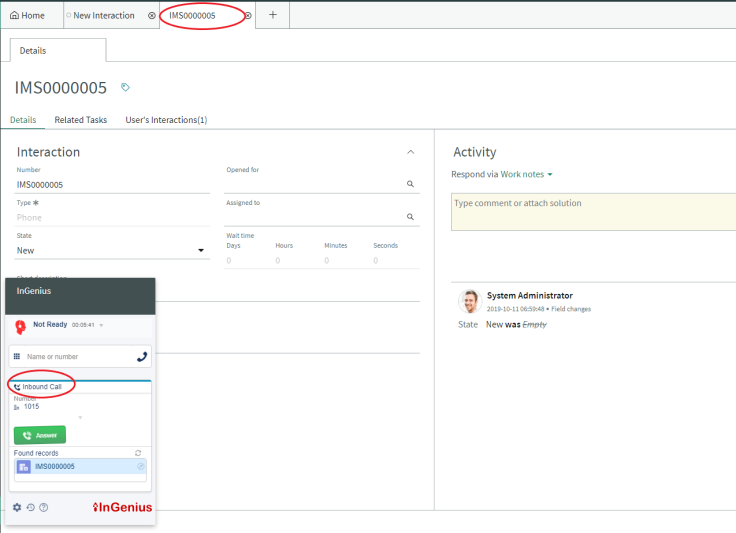Click the search icon in Assigned to field
This screenshot has height=533, width=736.
coord(410,216)
